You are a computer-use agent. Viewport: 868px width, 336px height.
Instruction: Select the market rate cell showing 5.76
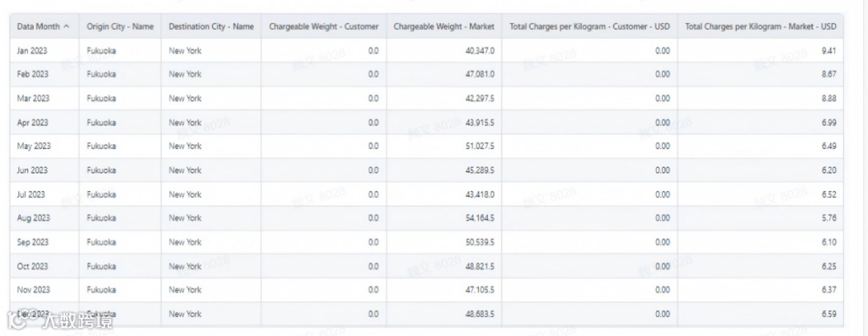[829, 218]
